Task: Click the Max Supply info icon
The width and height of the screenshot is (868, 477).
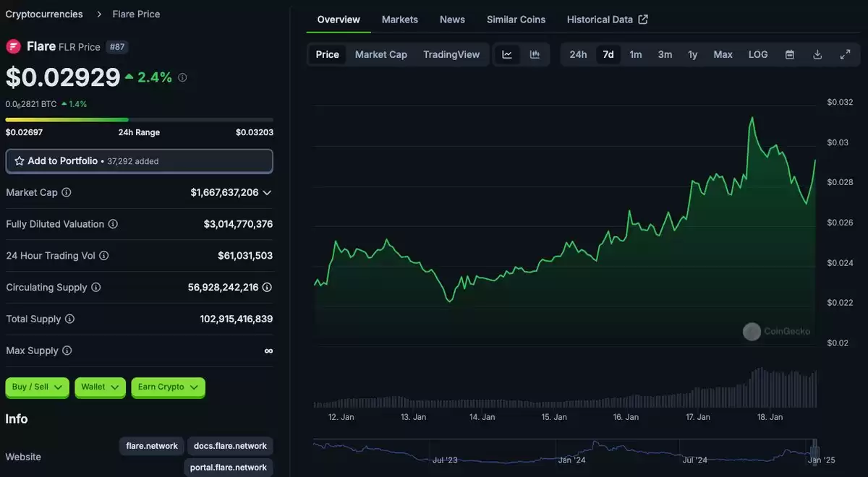Action: (x=67, y=351)
